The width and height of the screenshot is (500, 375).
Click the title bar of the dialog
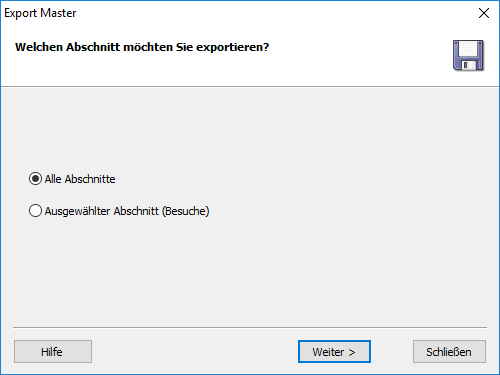[x=250, y=13]
